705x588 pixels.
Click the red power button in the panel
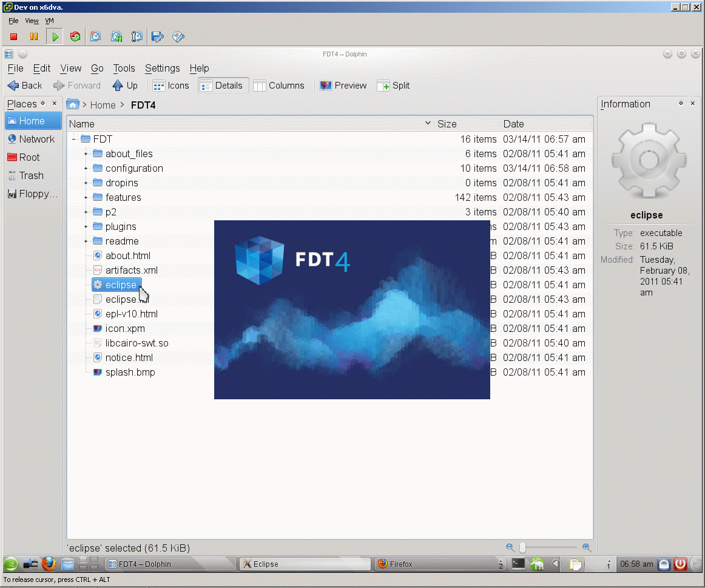click(x=680, y=564)
